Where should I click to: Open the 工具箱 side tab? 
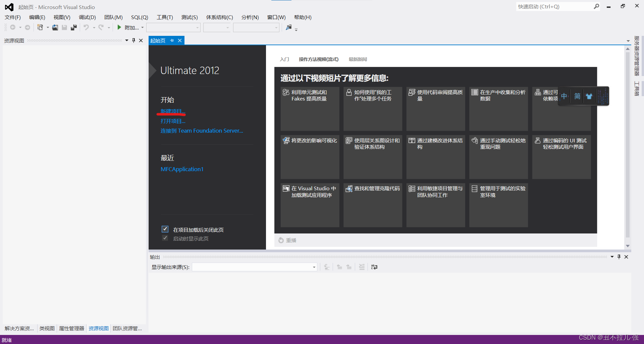click(636, 89)
